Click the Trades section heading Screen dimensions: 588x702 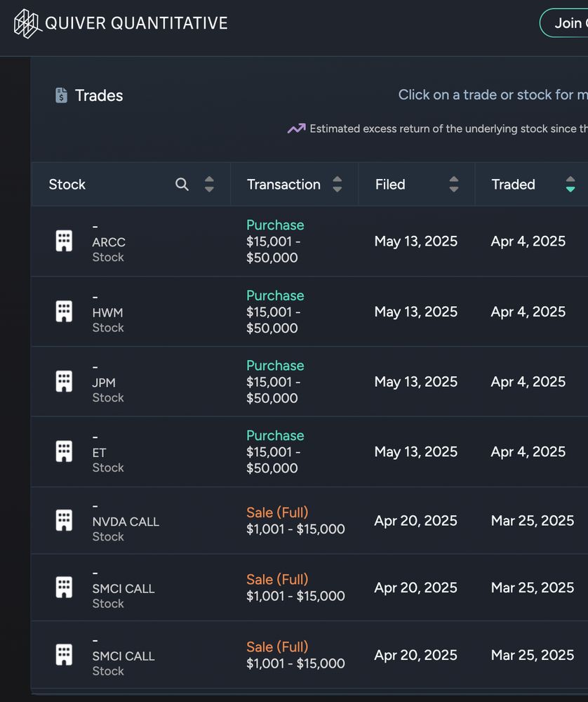tap(99, 95)
